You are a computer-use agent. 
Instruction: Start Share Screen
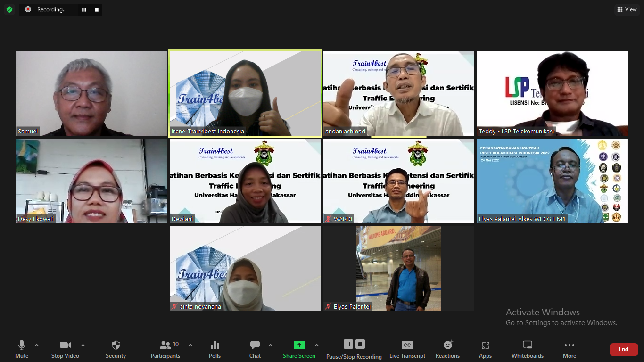299,349
